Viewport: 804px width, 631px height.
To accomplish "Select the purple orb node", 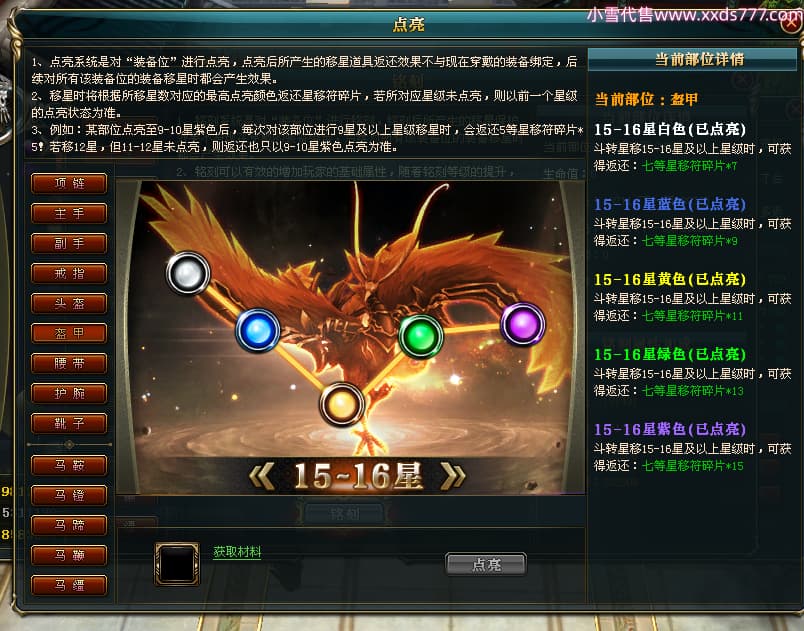I will pos(523,324).
